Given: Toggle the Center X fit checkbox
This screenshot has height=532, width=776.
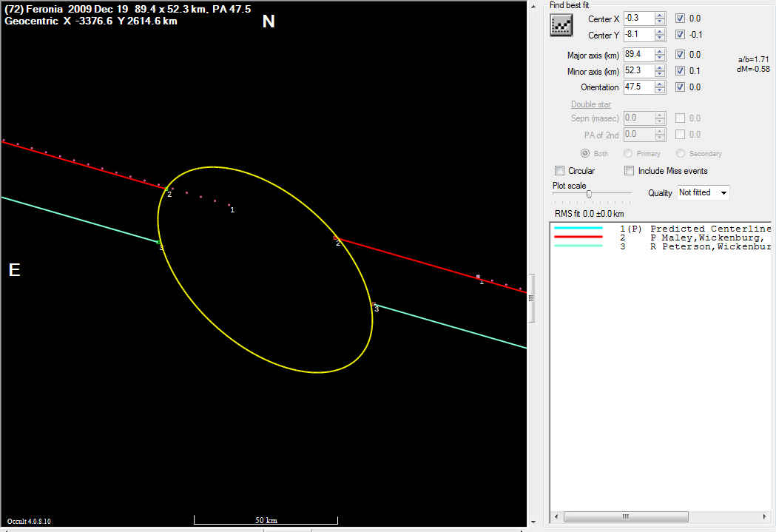Looking at the screenshot, I should coord(680,18).
